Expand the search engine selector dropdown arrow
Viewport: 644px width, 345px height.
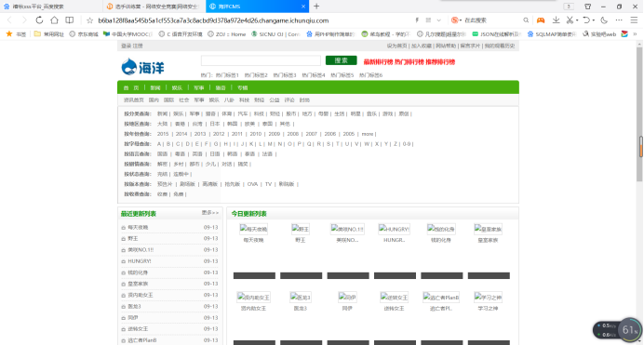pyautogui.click(x=461, y=20)
